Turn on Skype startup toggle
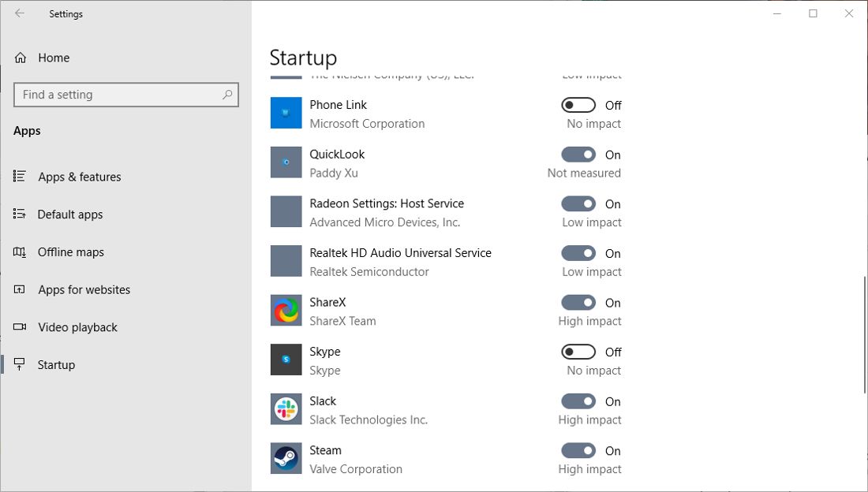 pyautogui.click(x=578, y=352)
